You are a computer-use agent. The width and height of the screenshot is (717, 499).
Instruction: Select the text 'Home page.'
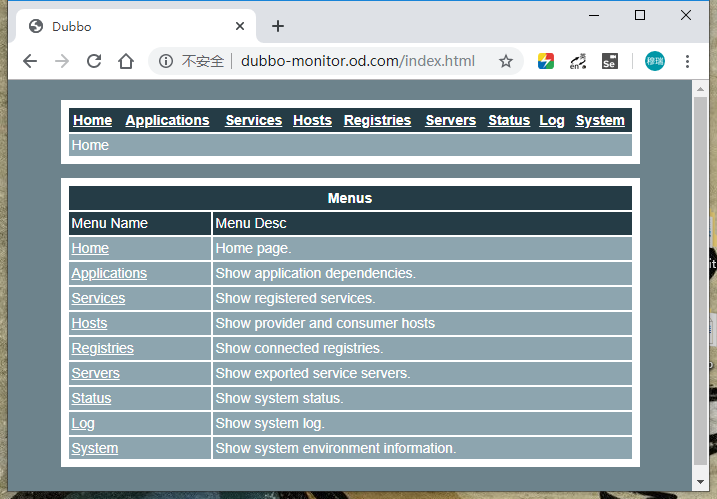253,248
